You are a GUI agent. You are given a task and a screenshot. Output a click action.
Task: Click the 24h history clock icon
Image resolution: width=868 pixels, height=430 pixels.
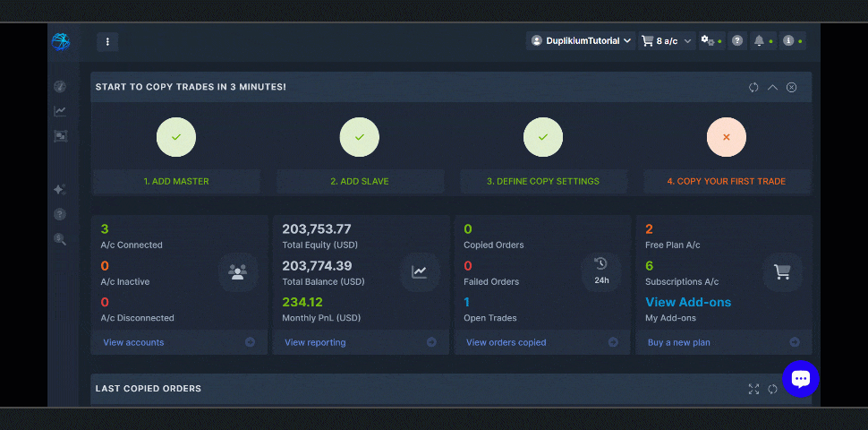600,271
